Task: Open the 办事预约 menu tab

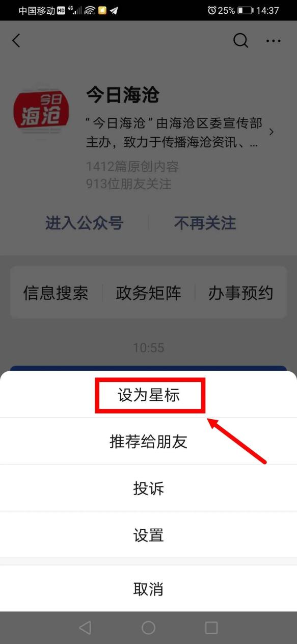Action: click(240, 293)
